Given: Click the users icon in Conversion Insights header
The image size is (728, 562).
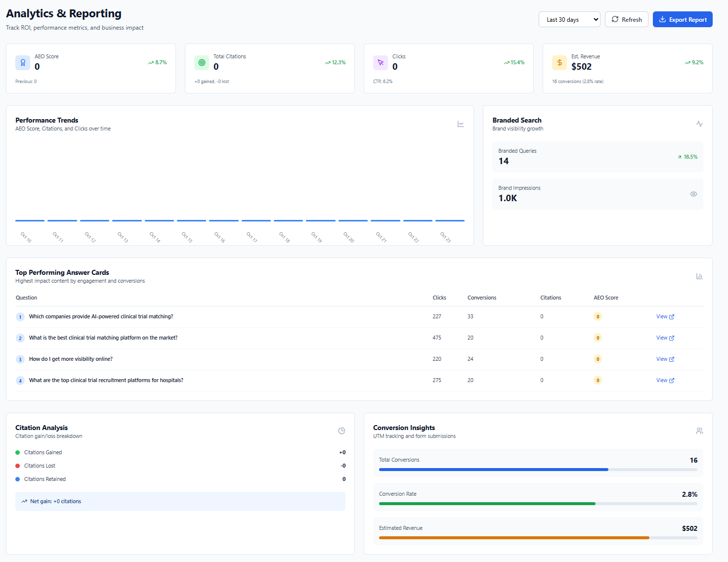Looking at the screenshot, I should coord(699,431).
